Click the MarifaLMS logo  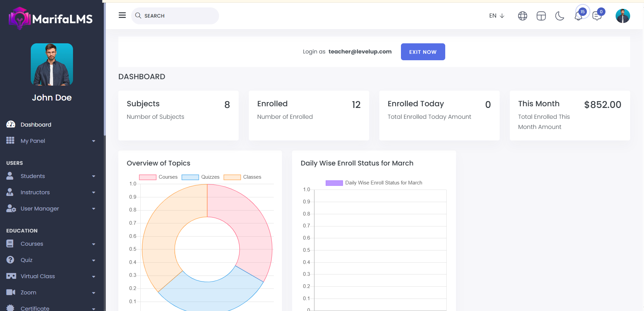(x=51, y=19)
